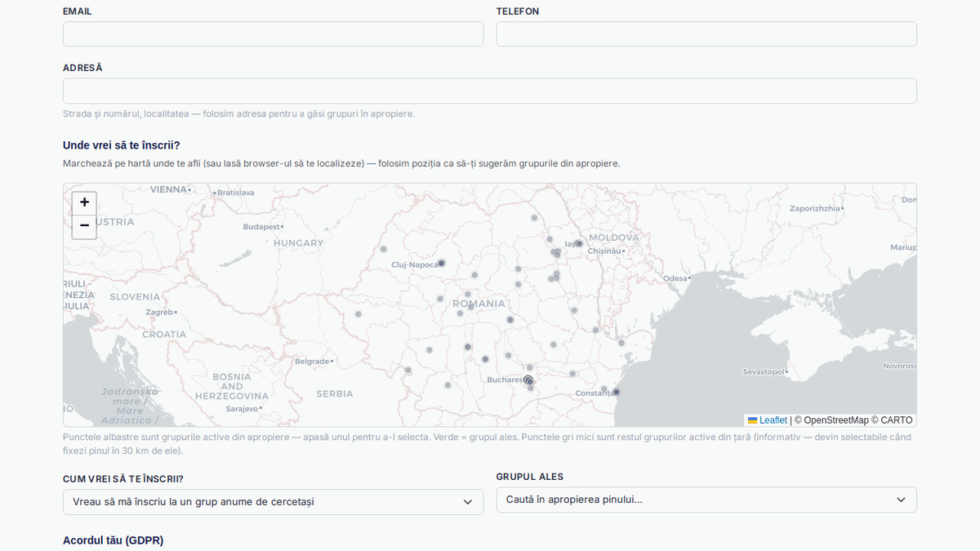
Task: Click the Adresă text field
Action: [x=490, y=91]
